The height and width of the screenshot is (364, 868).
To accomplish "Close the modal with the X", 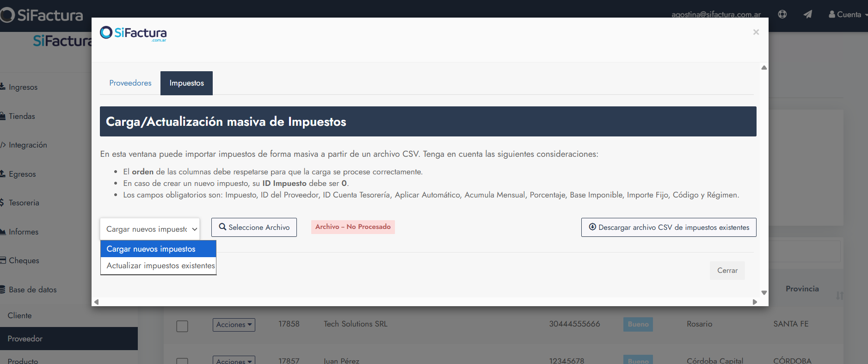I will click(756, 32).
